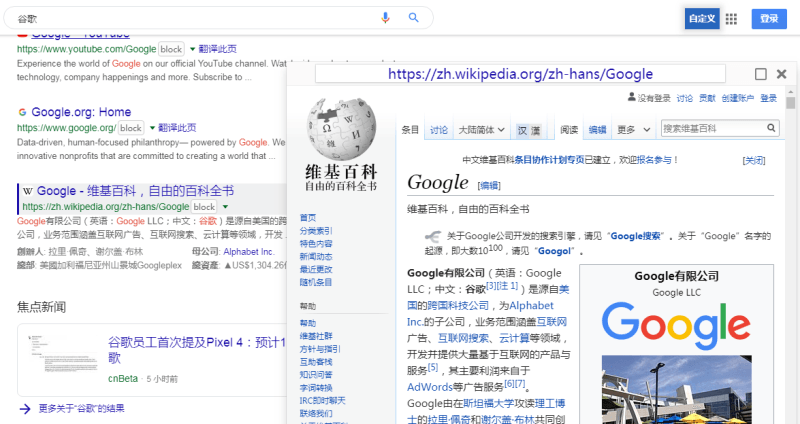The height and width of the screenshot is (424, 800).
Task: Click 维基社群 in Wikipedia sidebar
Action: (316, 336)
